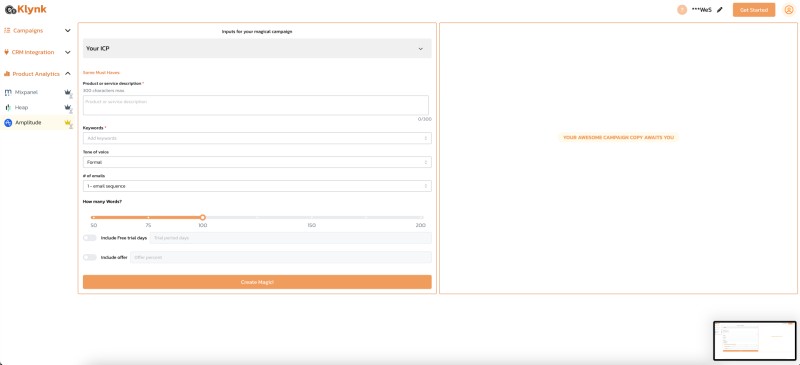Viewport: 800px width, 365px height.
Task: Toggle the Include offer switch
Action: click(90, 257)
